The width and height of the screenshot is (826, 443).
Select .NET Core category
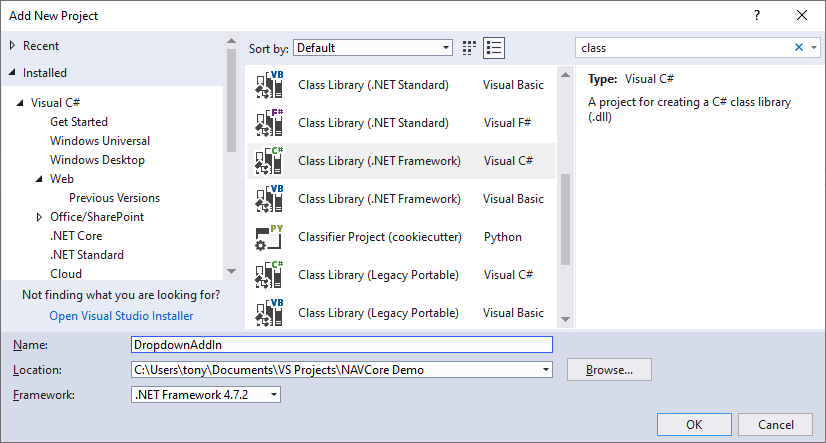click(76, 236)
